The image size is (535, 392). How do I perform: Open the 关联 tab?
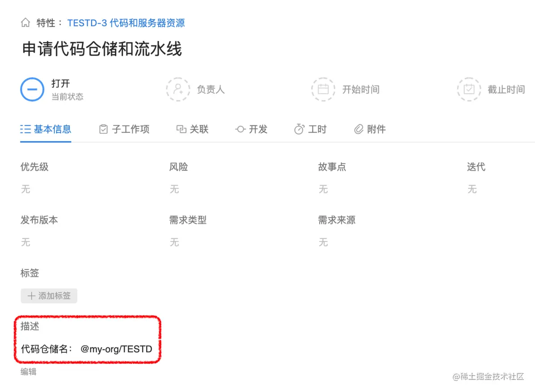tap(193, 129)
